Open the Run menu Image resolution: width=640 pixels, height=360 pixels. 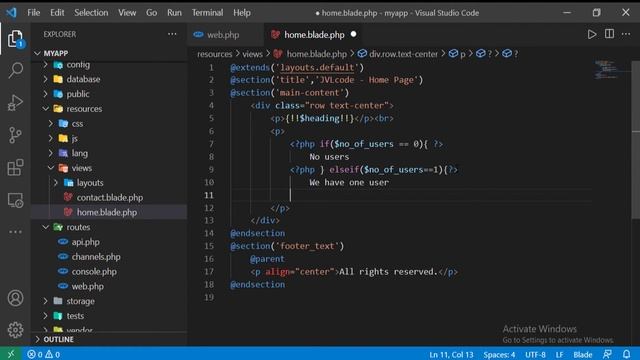pyautogui.click(x=174, y=13)
